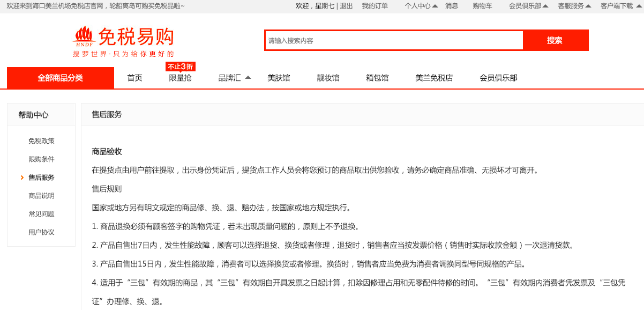Select 限购条件 in help sidebar
Screen dimensions: 644x310
[41, 159]
